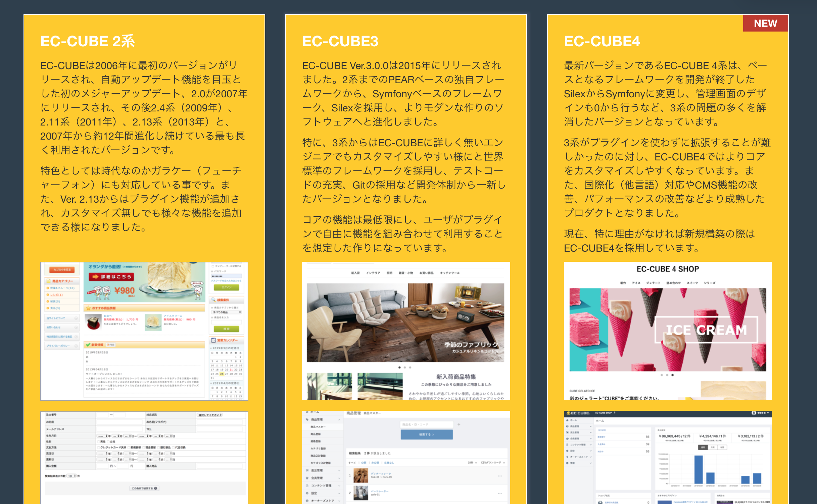Click the magnifier icon beside 検索条件

213,300
